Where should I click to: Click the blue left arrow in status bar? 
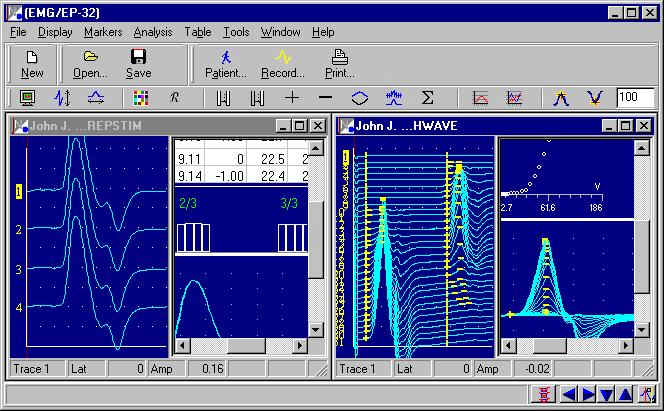568,394
